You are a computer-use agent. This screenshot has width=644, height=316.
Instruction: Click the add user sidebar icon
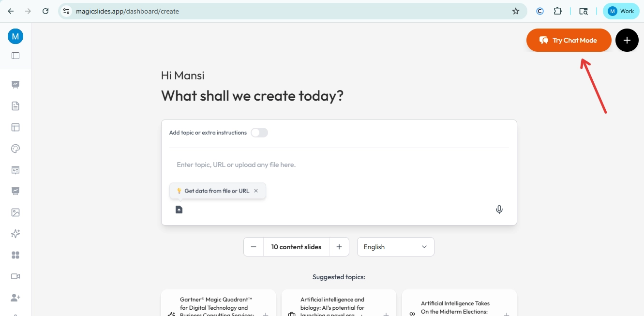click(x=15, y=298)
